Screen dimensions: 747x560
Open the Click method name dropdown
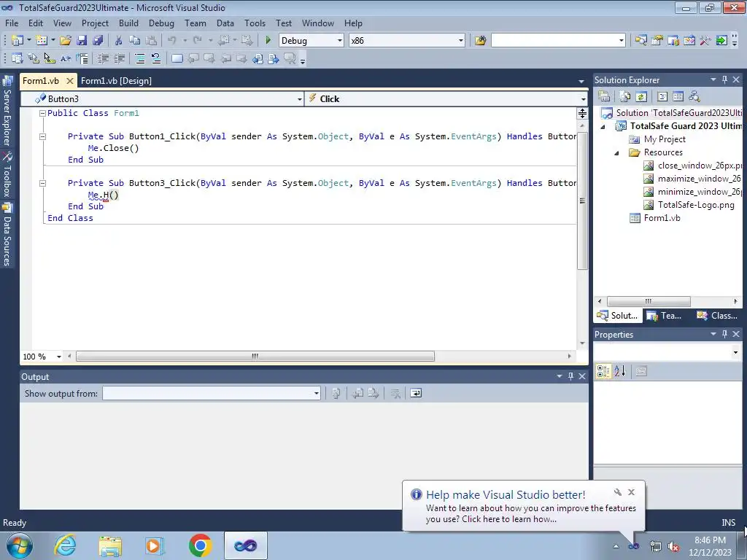pos(583,99)
